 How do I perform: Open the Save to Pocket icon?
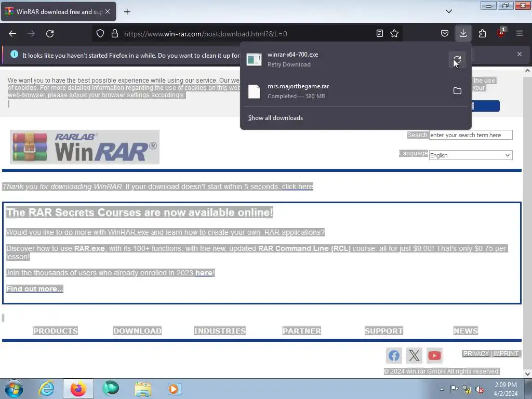tap(445, 33)
